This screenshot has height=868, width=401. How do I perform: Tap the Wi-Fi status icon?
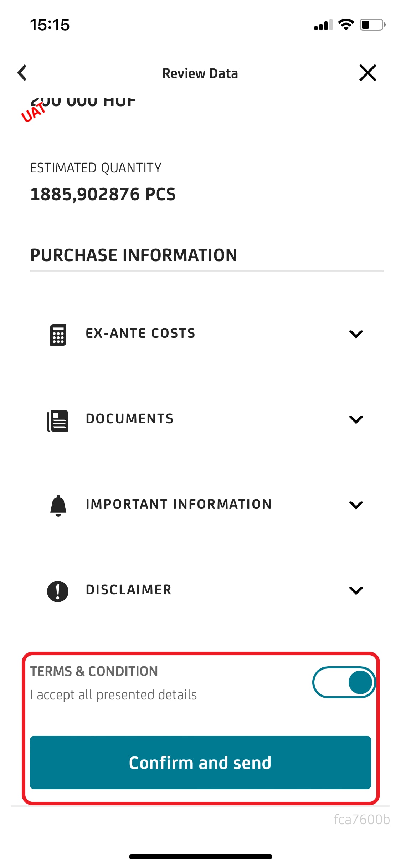click(345, 24)
